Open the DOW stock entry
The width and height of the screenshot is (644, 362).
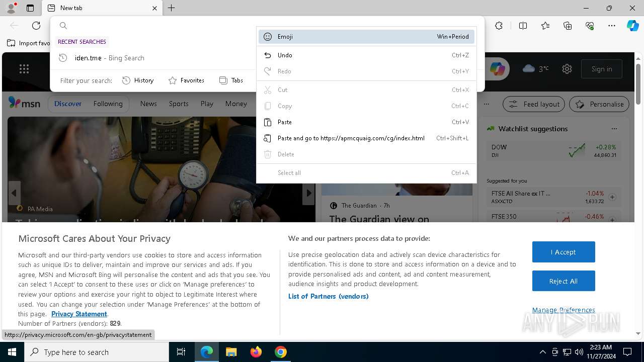pyautogui.click(x=553, y=150)
